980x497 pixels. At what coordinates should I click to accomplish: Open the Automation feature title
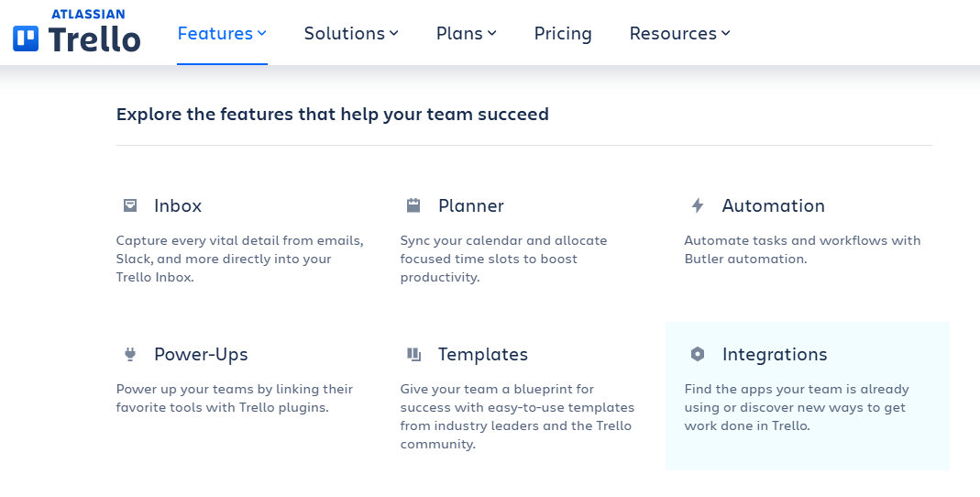[x=773, y=205]
